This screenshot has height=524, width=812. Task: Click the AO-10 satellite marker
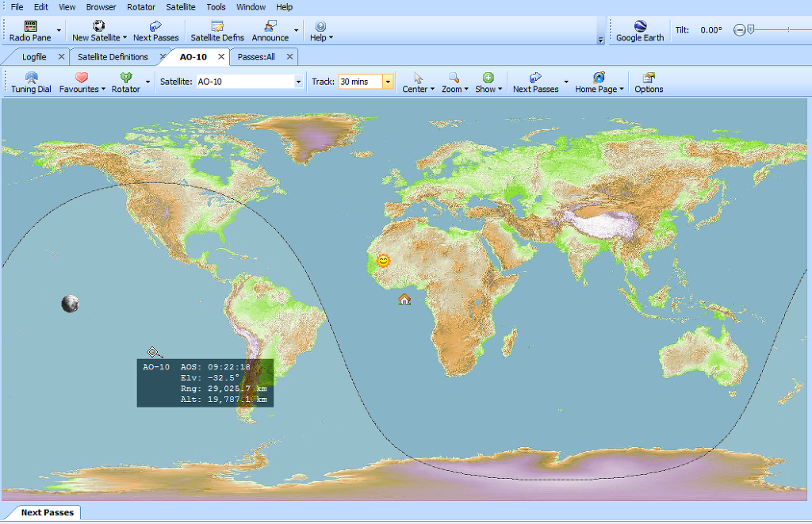coord(152,352)
